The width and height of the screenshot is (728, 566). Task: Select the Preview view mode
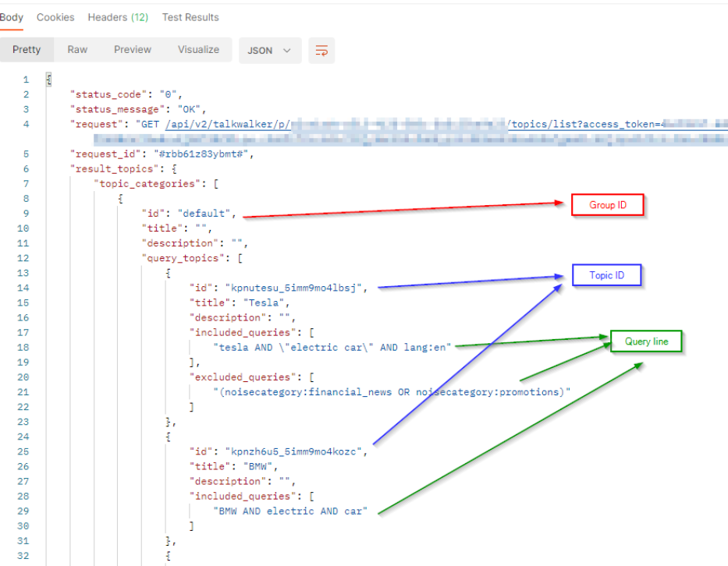(133, 50)
